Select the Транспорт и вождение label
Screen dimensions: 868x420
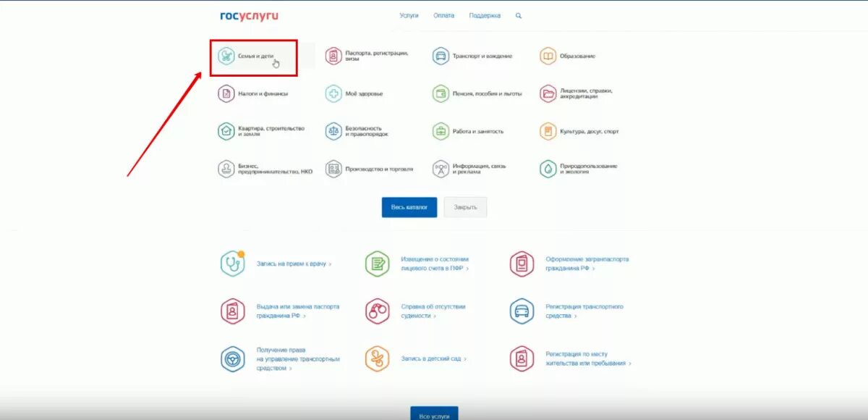pyautogui.click(x=482, y=56)
